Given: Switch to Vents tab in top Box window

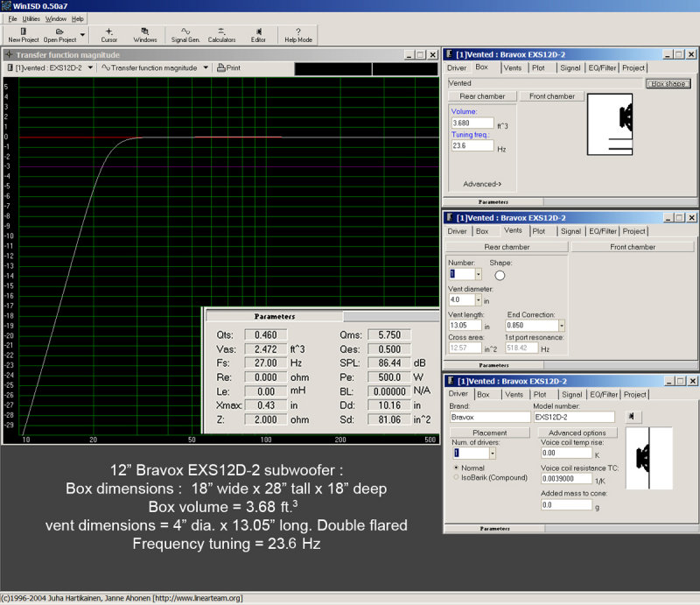Looking at the screenshot, I should (x=513, y=68).
